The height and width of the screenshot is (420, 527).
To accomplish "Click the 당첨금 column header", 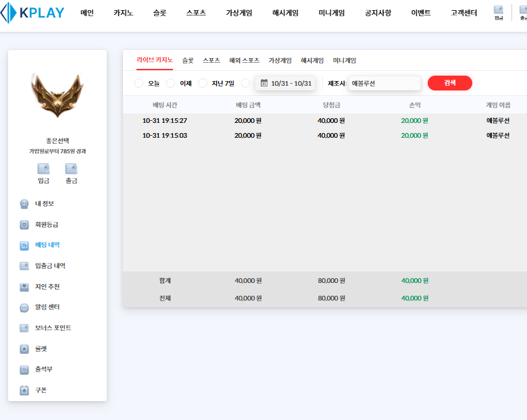I will pos(331,105).
